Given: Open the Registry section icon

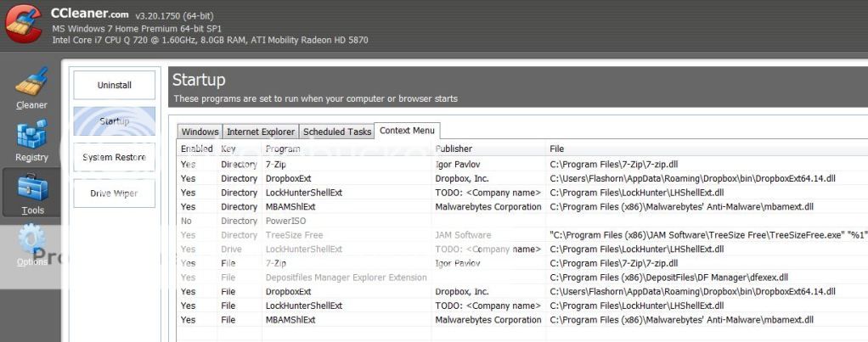Looking at the screenshot, I should (31, 134).
